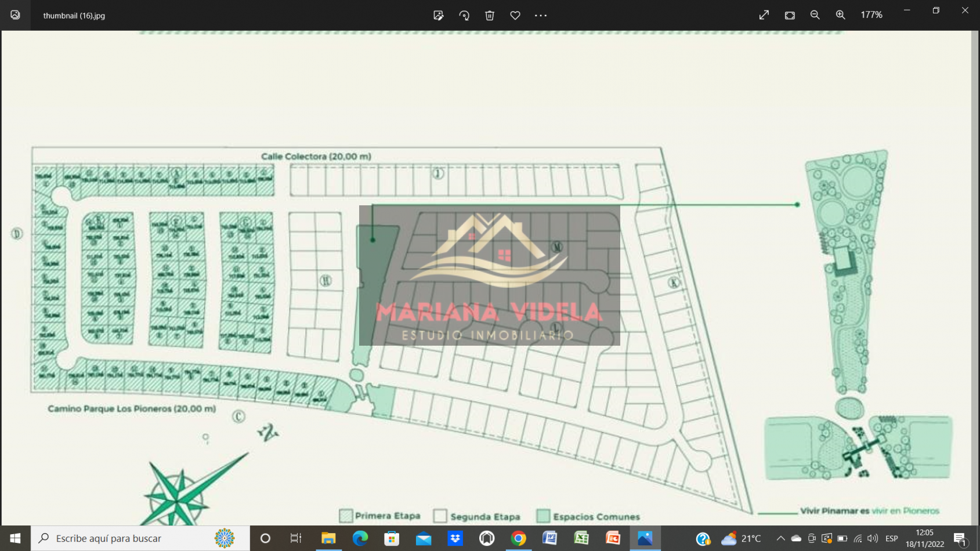Fit the image to the window
The height and width of the screenshot is (551, 980).
[790, 15]
